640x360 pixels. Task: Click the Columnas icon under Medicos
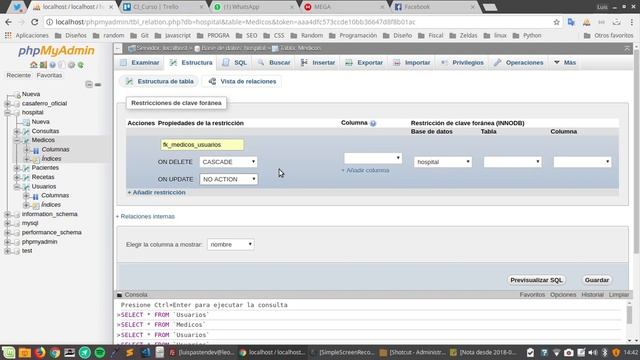[36, 150]
